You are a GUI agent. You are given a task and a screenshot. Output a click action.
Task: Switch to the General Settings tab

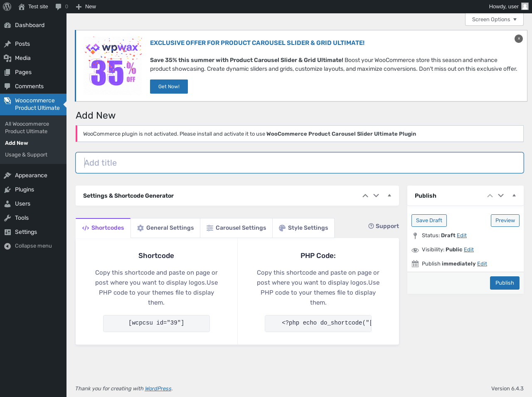tap(165, 228)
